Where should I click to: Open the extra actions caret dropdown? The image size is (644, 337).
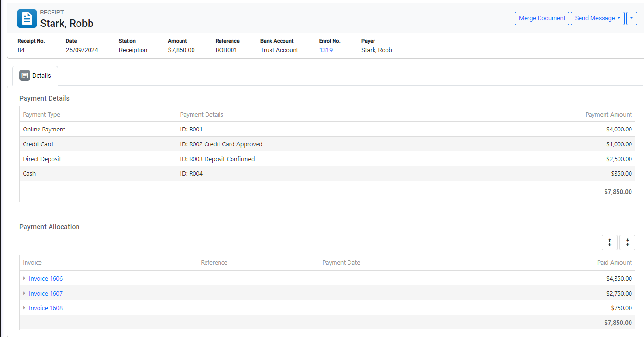631,18
